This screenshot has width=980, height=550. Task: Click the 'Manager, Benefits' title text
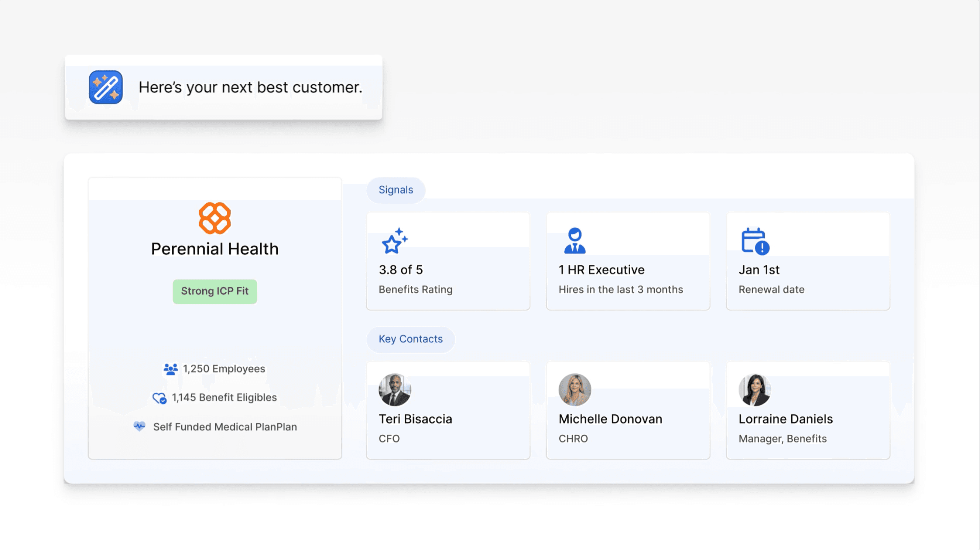click(783, 439)
